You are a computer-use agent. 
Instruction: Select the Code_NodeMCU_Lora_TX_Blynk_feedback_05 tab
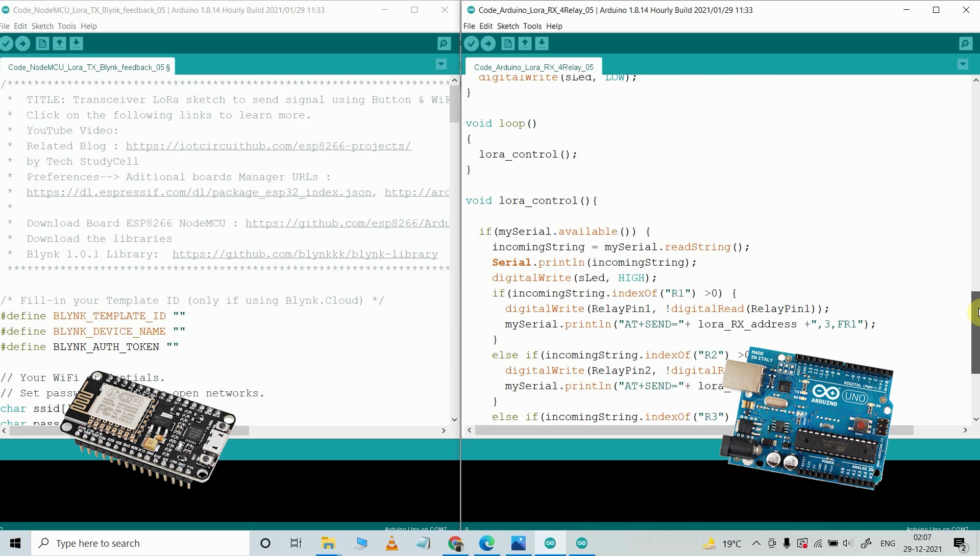[x=87, y=66]
